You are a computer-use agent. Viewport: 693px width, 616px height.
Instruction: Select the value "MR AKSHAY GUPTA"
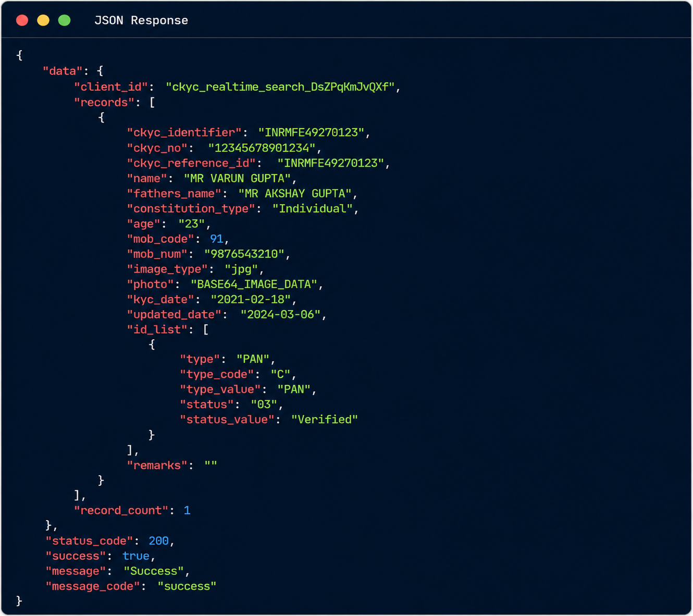pos(295,193)
